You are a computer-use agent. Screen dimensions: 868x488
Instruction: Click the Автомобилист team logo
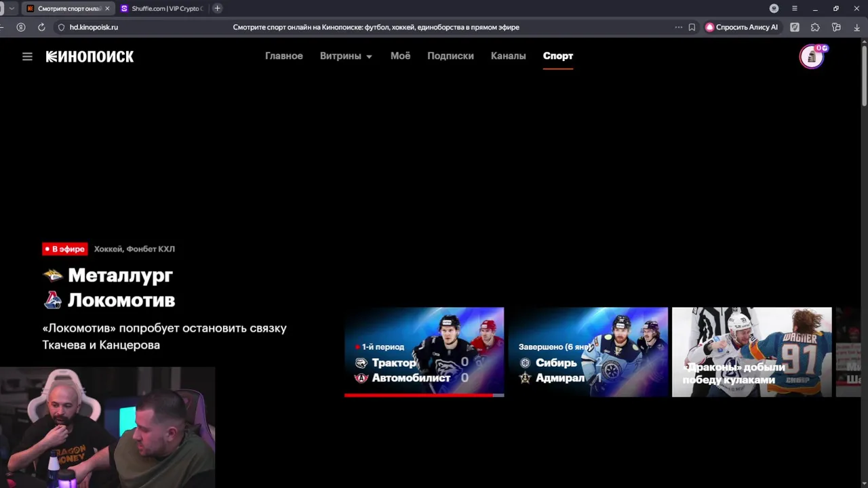click(361, 378)
